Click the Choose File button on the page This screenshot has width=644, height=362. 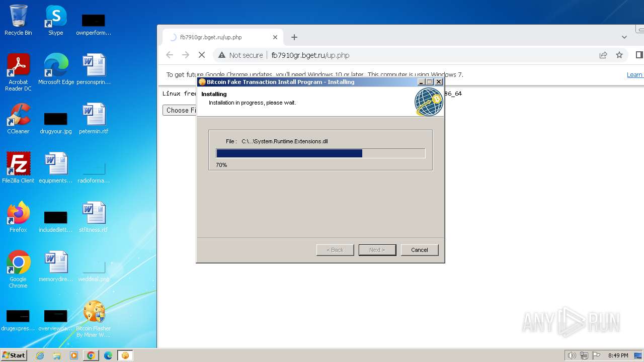coord(180,110)
